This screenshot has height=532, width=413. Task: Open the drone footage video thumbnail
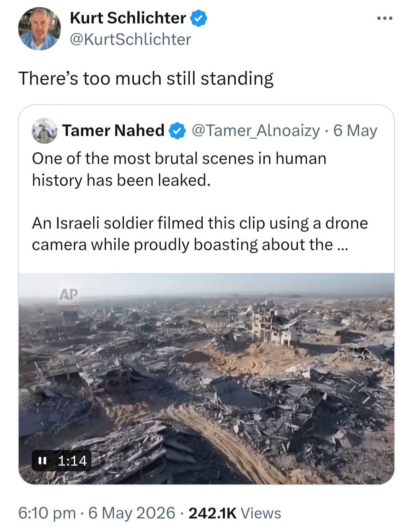(x=206, y=379)
